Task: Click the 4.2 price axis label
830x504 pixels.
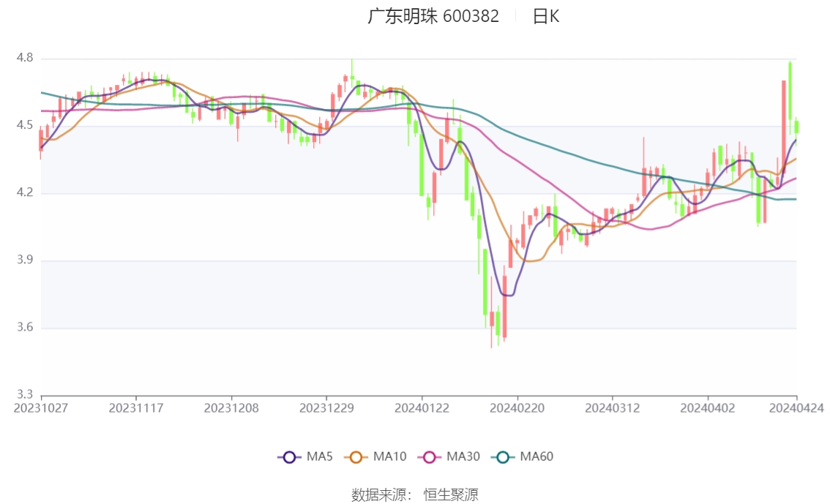Action: 24,192
